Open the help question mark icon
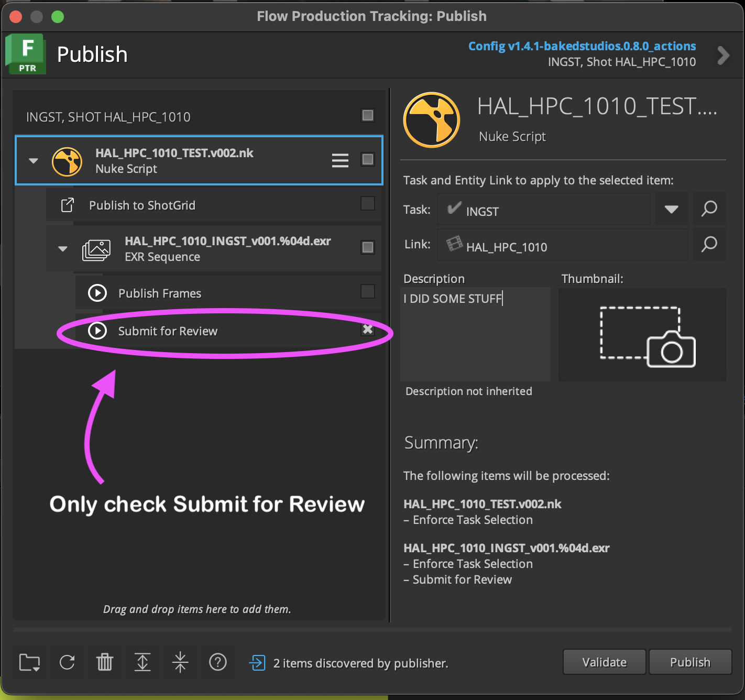Image resolution: width=745 pixels, height=700 pixels. click(218, 662)
